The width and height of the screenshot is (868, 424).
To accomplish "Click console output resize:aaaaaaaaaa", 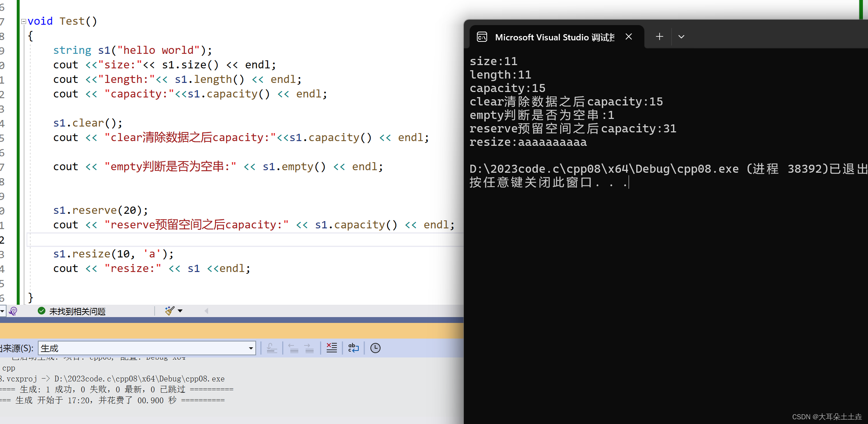I will click(528, 142).
